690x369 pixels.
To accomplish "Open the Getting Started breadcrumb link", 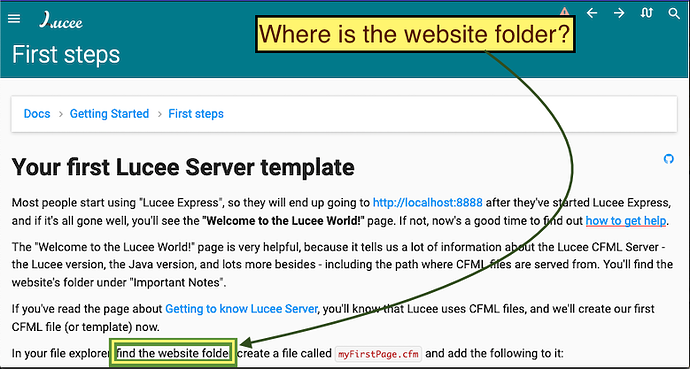I will 109,114.
